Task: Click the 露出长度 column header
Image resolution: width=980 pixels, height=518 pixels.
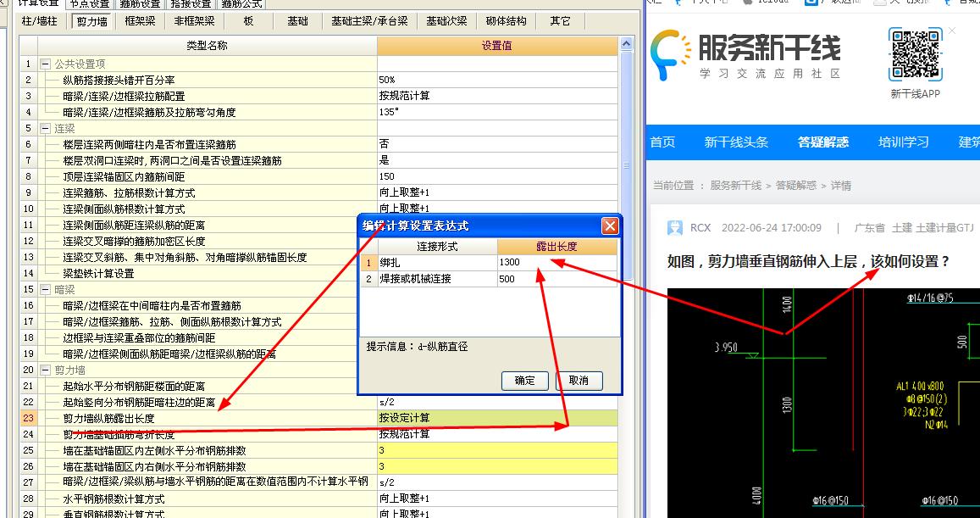Action: [x=556, y=247]
